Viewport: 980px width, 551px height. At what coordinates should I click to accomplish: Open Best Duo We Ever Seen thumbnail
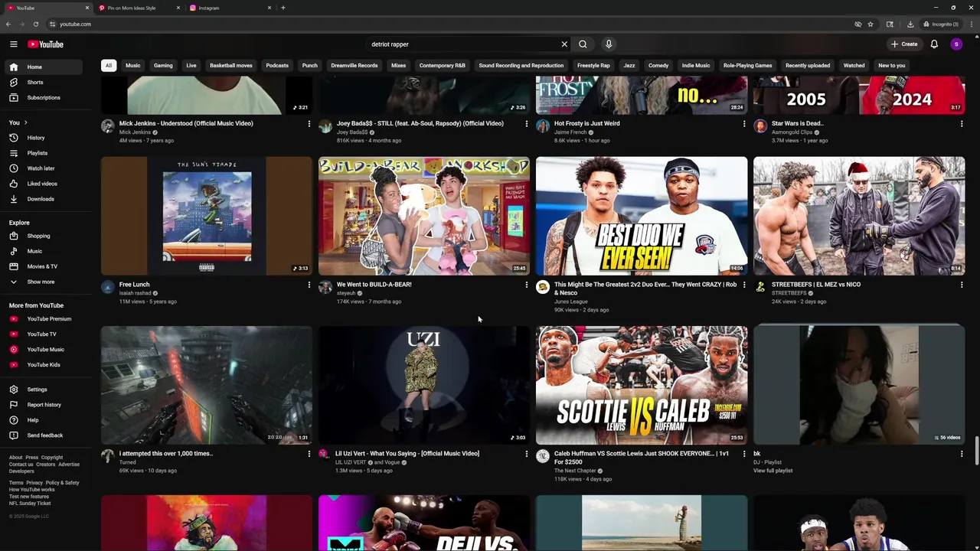642,216
